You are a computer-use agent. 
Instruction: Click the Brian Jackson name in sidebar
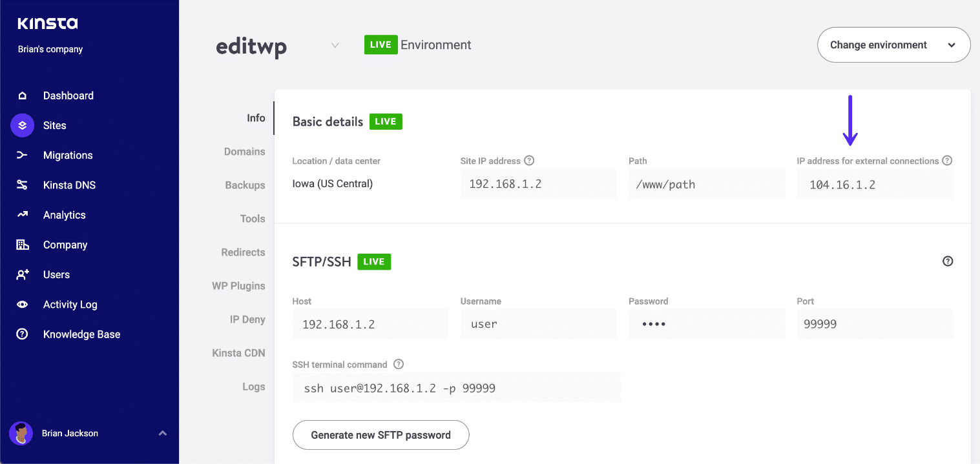coord(70,433)
